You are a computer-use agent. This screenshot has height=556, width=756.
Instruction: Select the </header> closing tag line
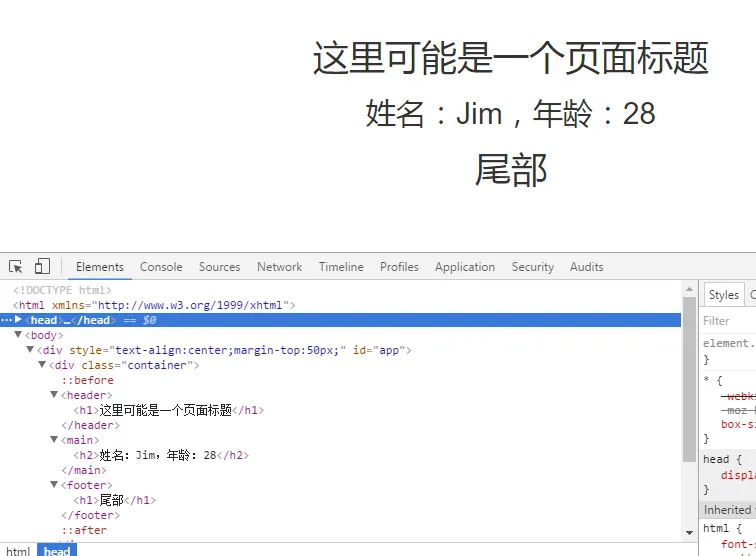91,425
